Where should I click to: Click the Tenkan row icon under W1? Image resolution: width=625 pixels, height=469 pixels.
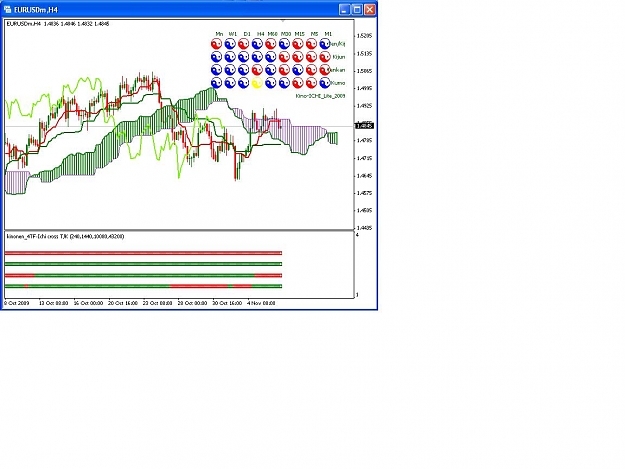(230, 70)
